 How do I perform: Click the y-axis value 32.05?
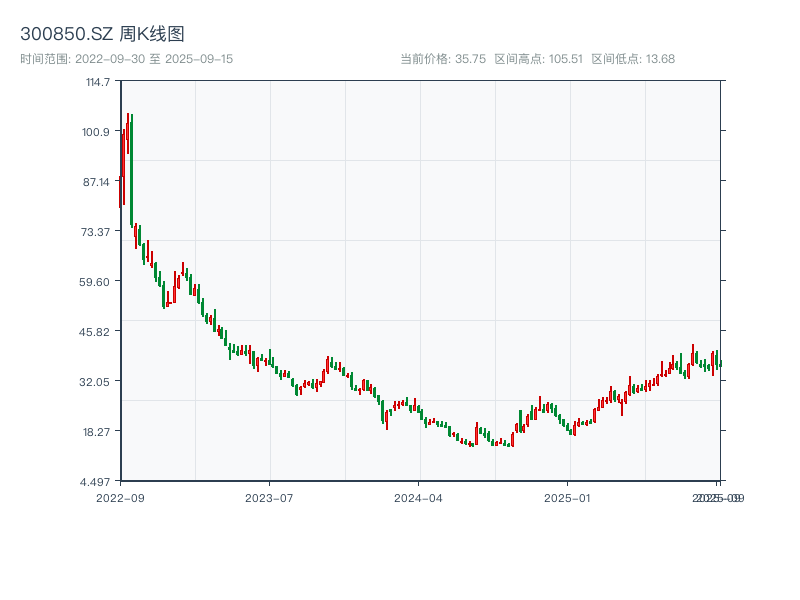(x=94, y=382)
